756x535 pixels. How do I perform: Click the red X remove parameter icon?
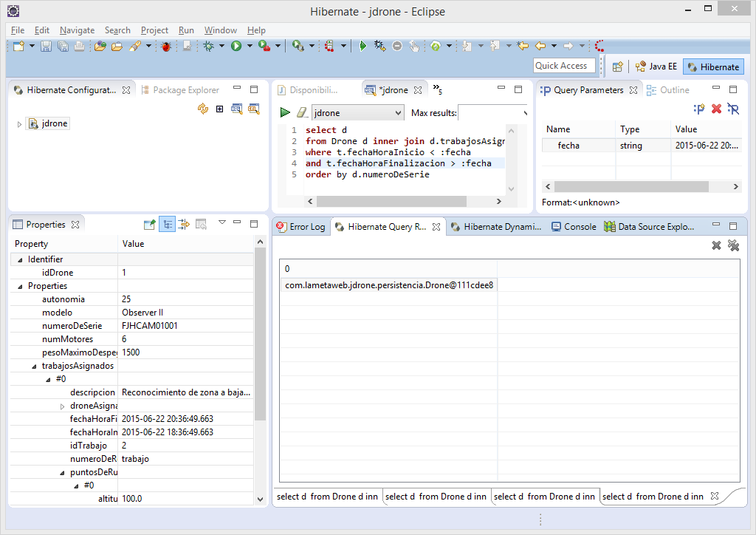(716, 109)
